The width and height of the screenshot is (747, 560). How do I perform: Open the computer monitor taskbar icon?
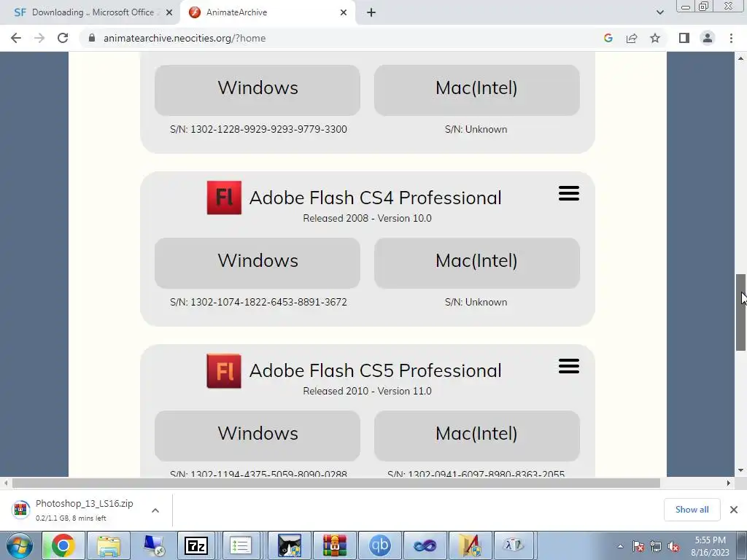(154, 545)
